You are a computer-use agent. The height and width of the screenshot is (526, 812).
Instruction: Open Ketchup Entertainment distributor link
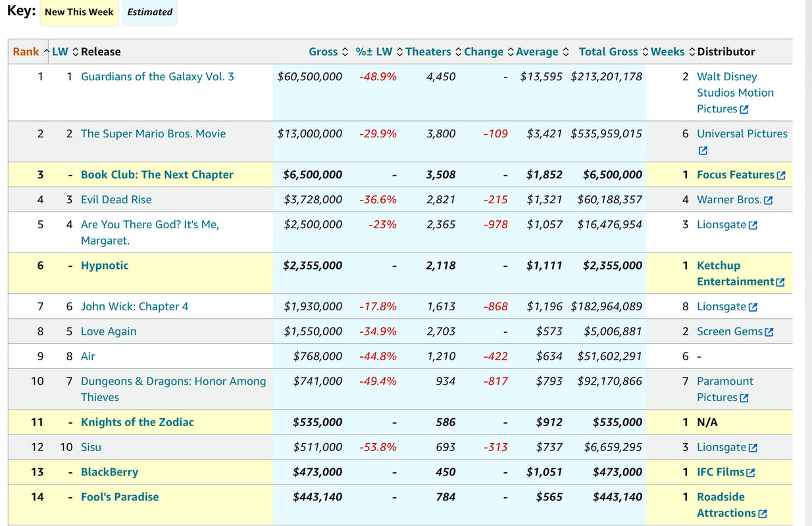(x=736, y=274)
